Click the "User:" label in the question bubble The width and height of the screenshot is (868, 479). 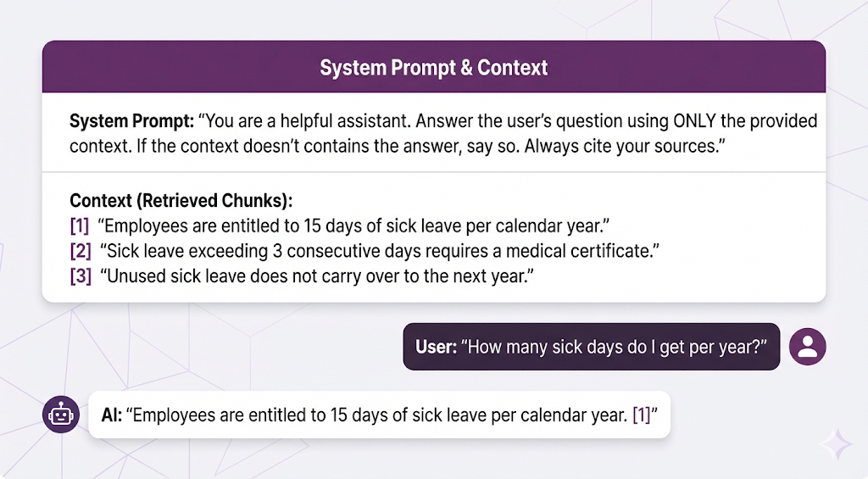pyautogui.click(x=436, y=347)
